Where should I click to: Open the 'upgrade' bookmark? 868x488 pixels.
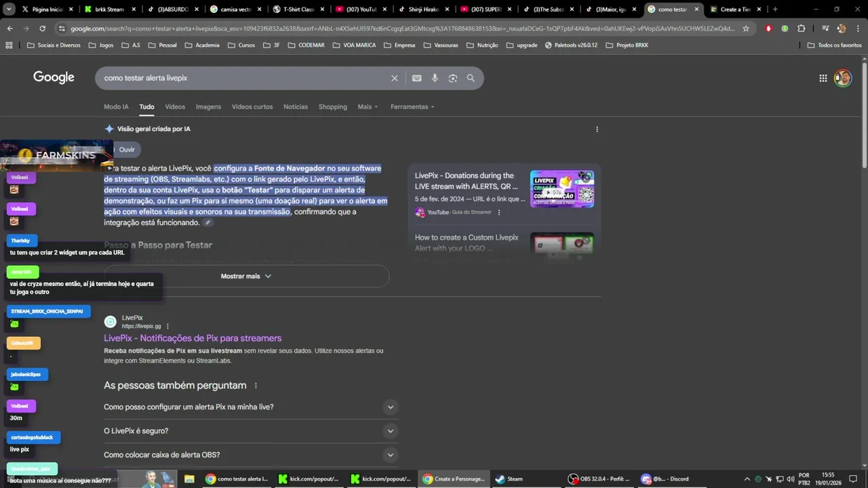point(521,45)
